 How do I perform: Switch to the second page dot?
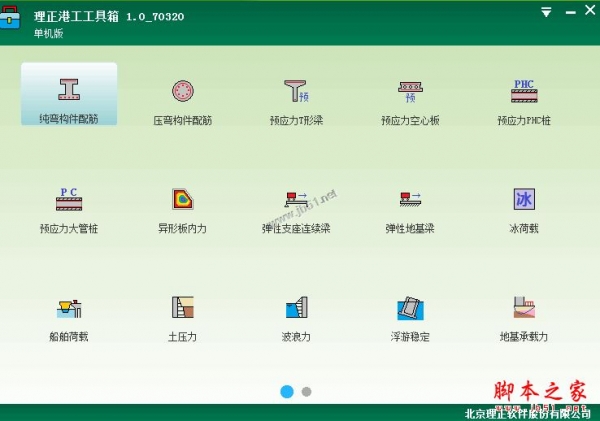click(x=306, y=391)
